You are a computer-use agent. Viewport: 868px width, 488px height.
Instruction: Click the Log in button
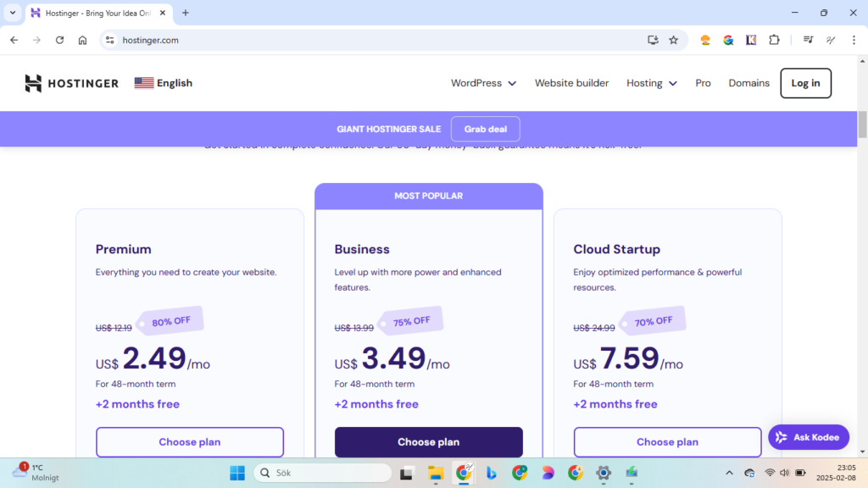tap(805, 83)
